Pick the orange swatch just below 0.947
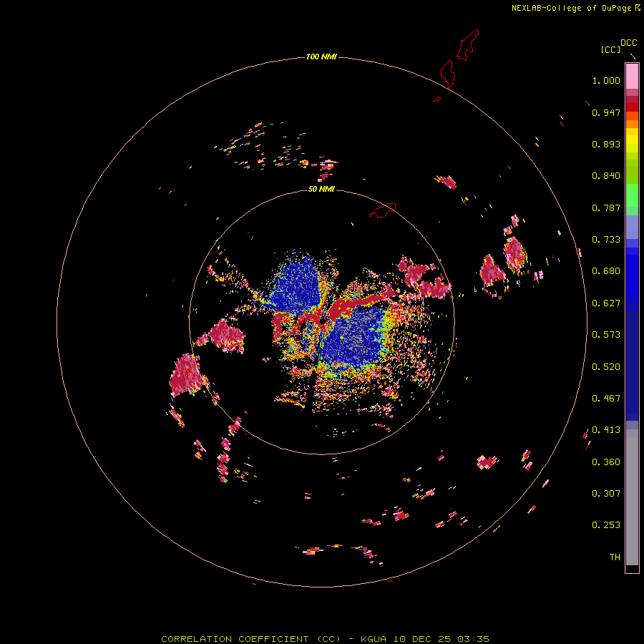This screenshot has width=644, height=644. coord(632,124)
